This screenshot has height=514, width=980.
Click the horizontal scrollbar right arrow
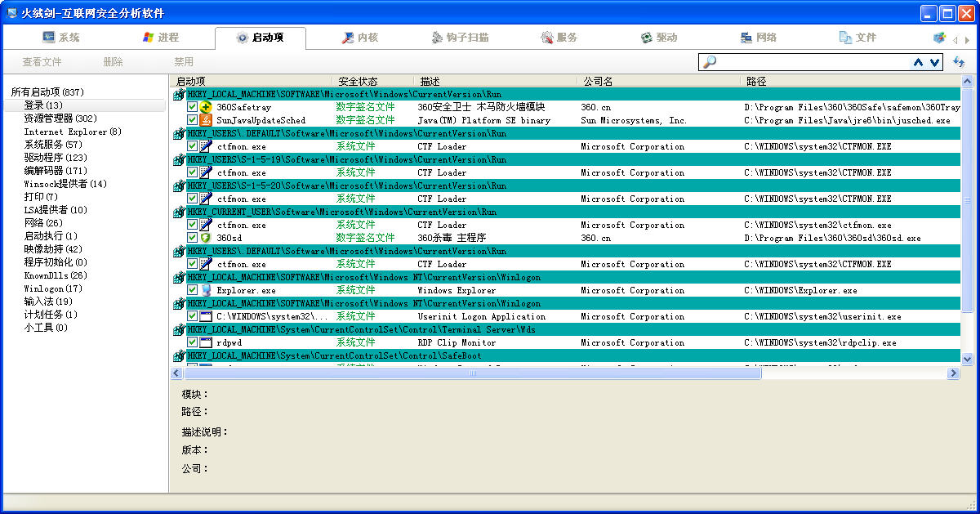953,373
